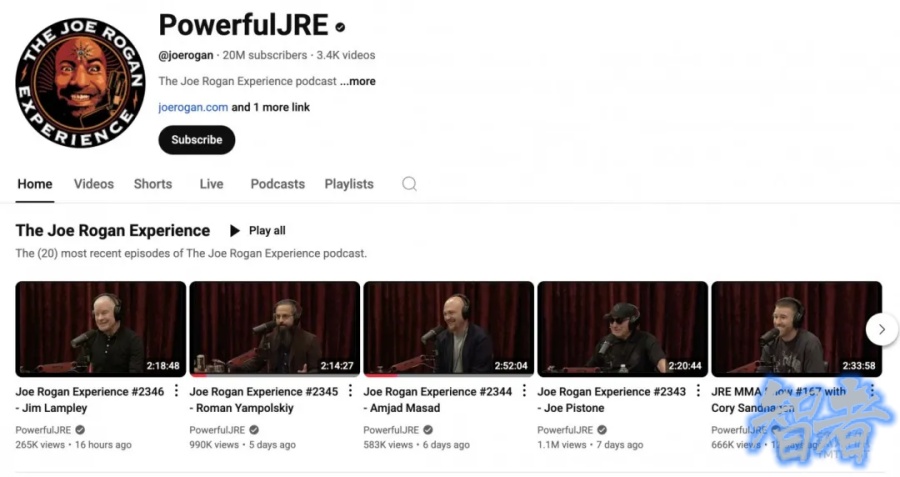Click the channel search magnifier icon
The height and width of the screenshot is (477, 900).
click(409, 184)
